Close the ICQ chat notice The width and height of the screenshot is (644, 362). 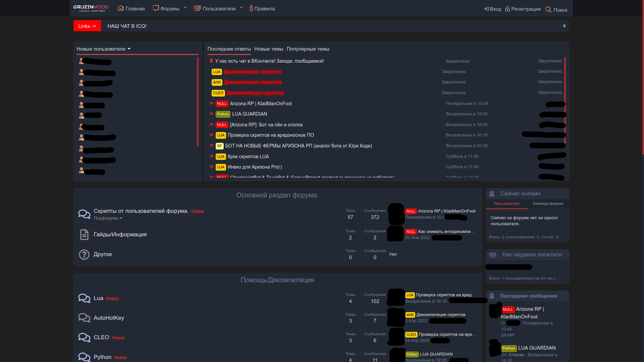point(564,26)
